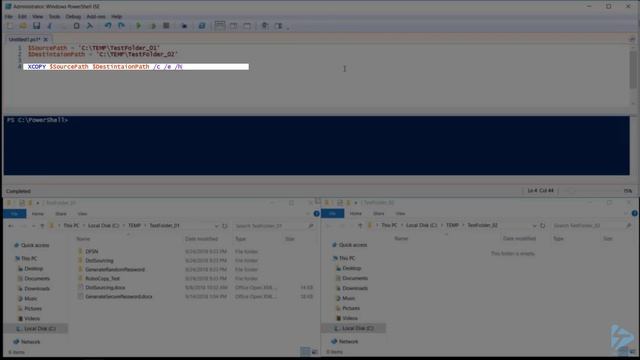Open View tab in TestFolder_02 Explorer window

pyautogui.click(x=400, y=213)
